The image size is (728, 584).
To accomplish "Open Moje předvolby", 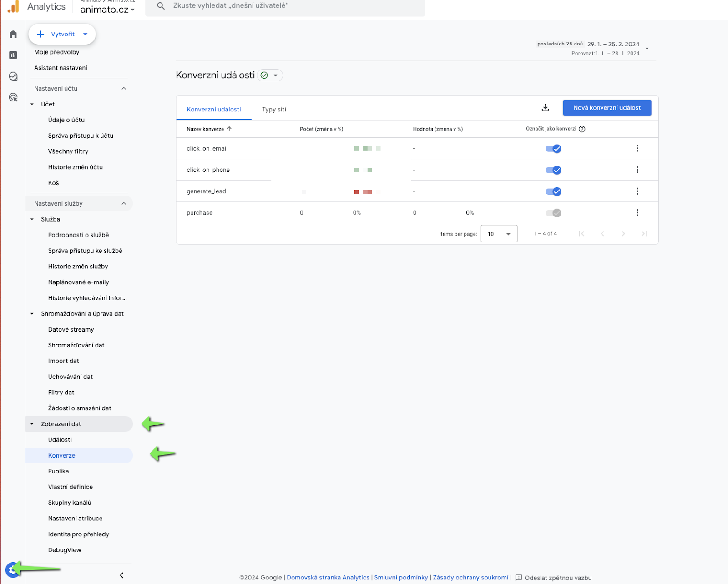I will coord(57,52).
